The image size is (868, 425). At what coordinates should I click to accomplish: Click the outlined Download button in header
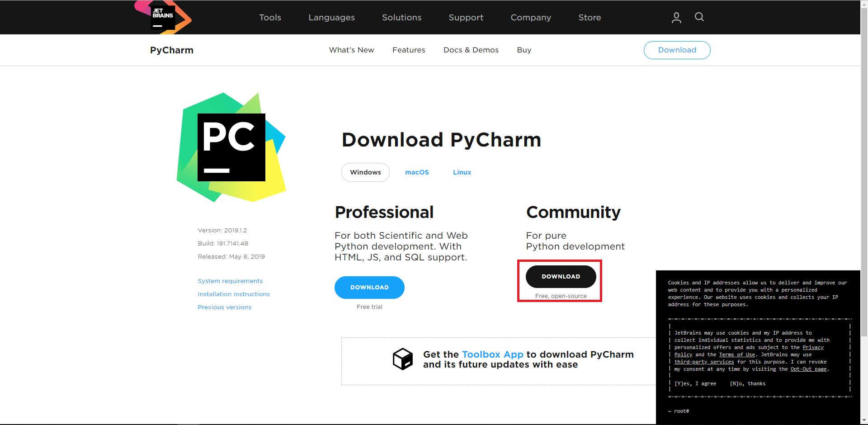[x=677, y=50]
